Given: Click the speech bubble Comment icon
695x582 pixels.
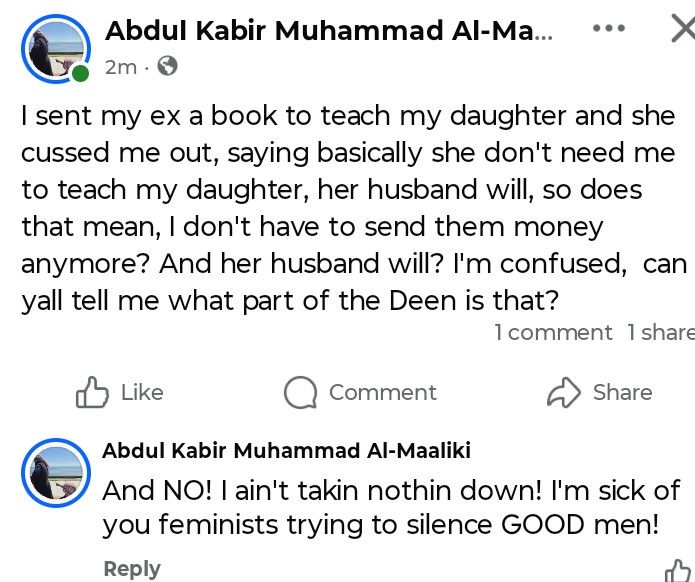Looking at the screenshot, I should [300, 392].
